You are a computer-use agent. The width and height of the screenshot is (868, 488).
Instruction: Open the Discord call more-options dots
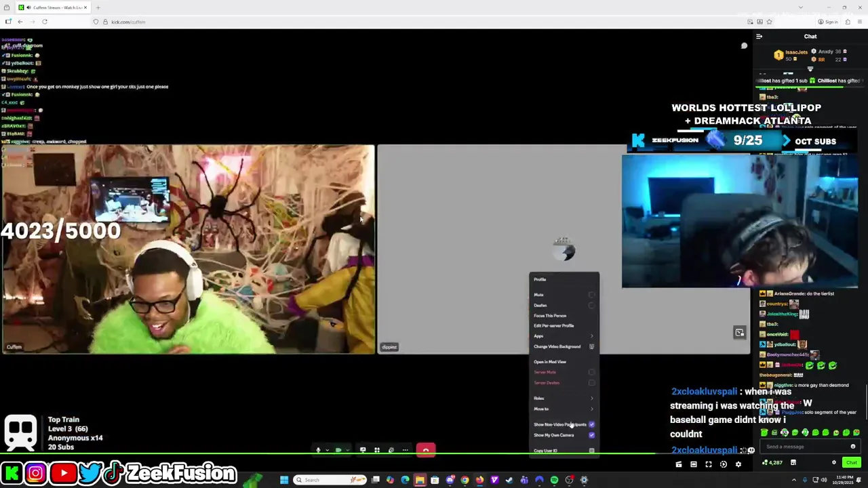(406, 450)
